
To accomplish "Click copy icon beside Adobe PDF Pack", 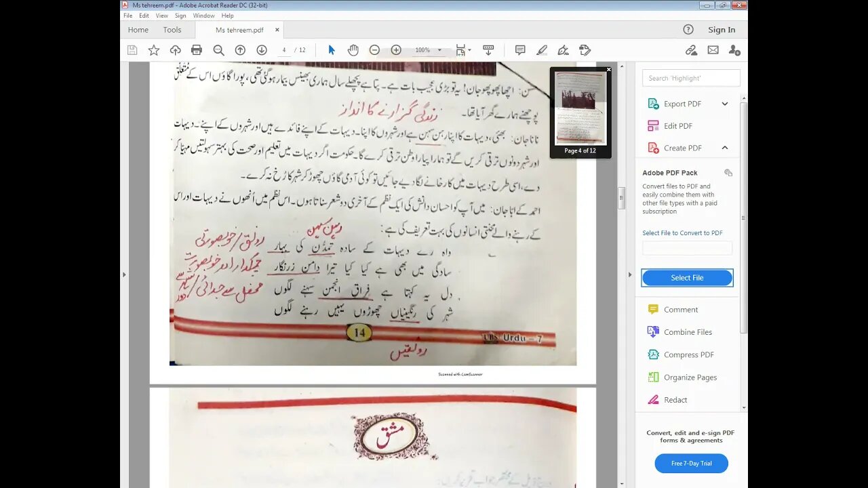I will coord(728,173).
